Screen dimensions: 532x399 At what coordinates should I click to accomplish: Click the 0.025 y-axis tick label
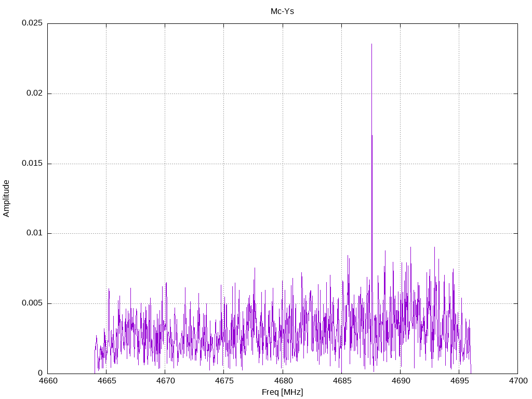tap(32, 23)
